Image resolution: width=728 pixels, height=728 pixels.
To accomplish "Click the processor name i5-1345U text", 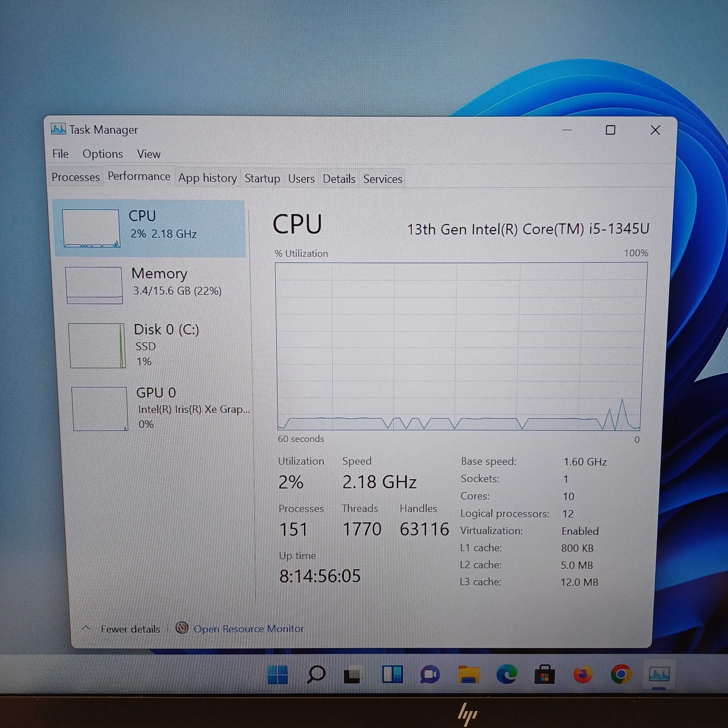I will [528, 229].
